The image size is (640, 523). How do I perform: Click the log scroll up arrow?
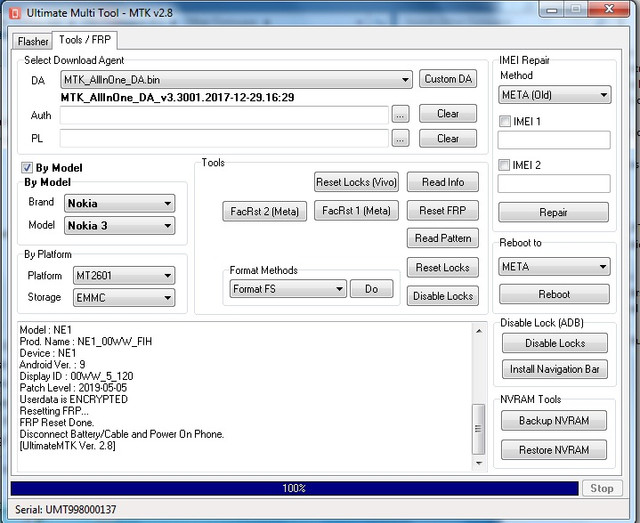[x=479, y=331]
